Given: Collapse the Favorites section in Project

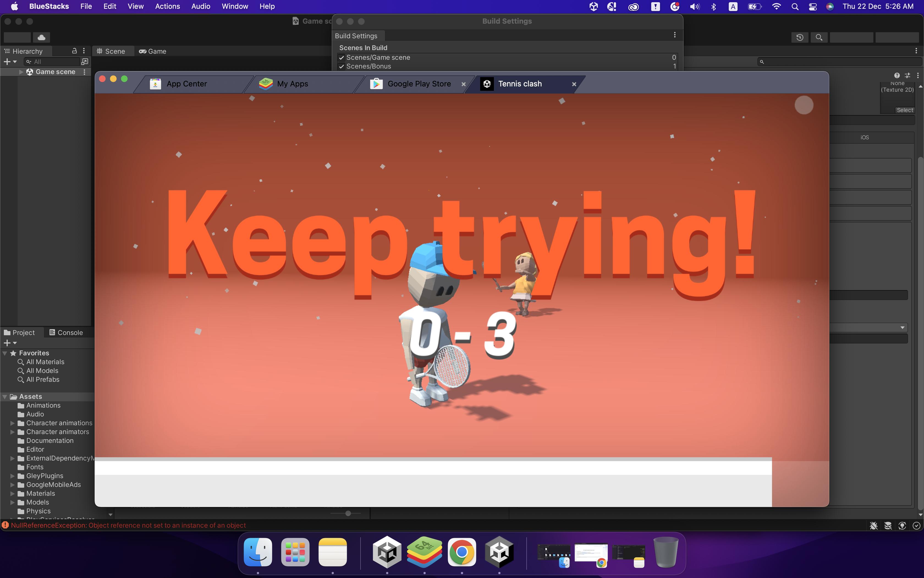Looking at the screenshot, I should [5, 353].
